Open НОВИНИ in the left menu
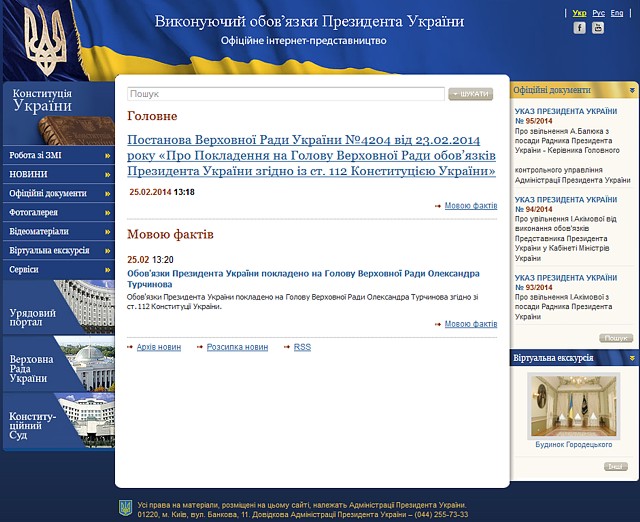640x522 pixels. [x=57, y=174]
